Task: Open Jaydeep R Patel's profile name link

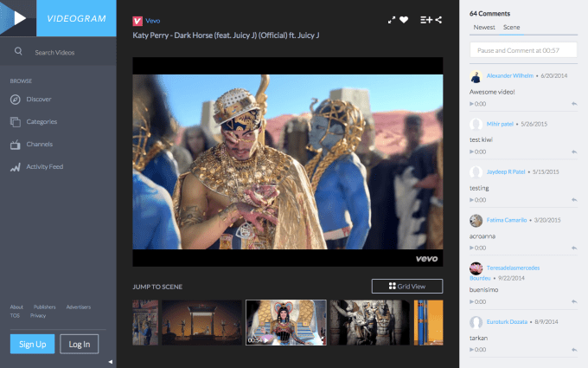Action: pyautogui.click(x=506, y=171)
